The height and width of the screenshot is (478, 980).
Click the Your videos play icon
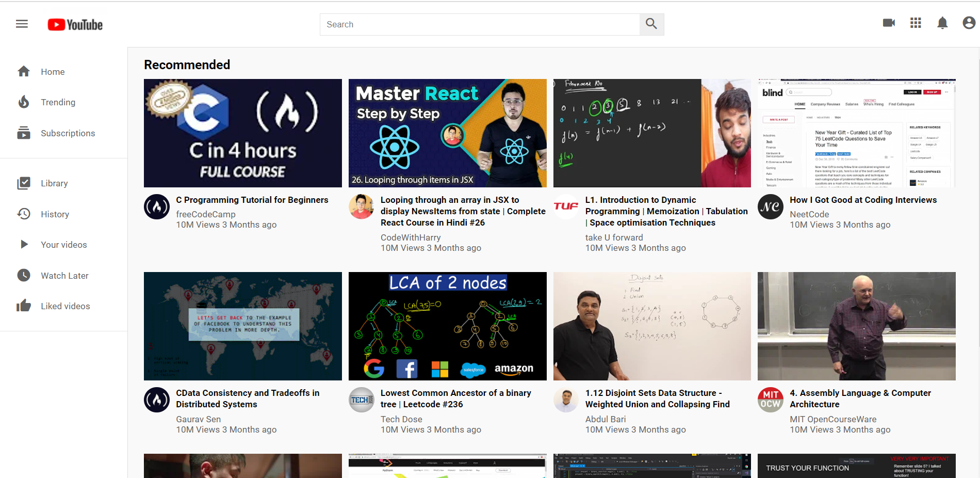pyautogui.click(x=24, y=245)
